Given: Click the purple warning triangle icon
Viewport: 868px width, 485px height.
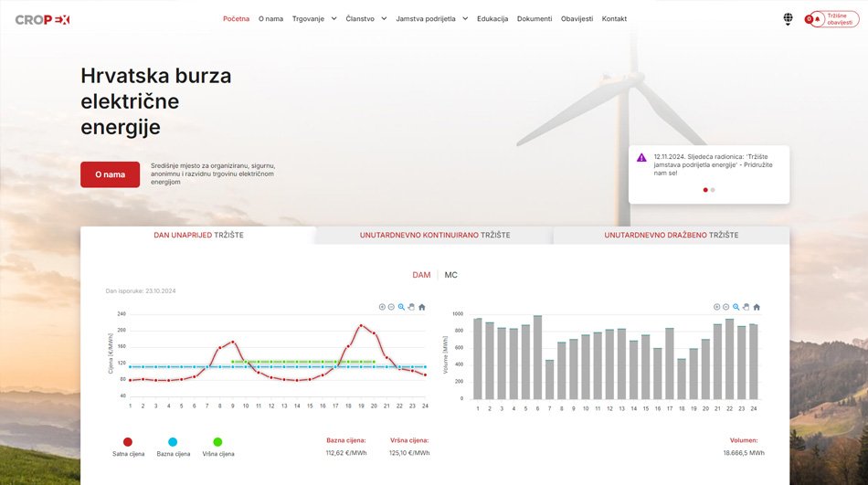Looking at the screenshot, I should [x=641, y=158].
